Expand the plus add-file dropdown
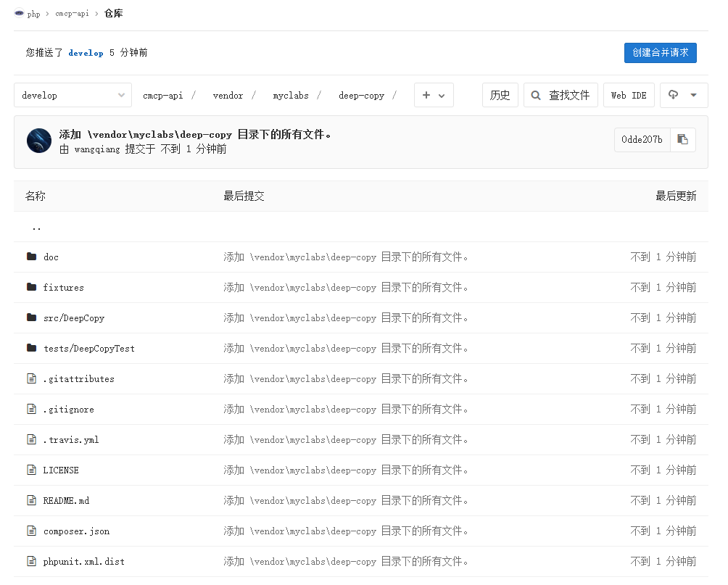 tap(434, 95)
